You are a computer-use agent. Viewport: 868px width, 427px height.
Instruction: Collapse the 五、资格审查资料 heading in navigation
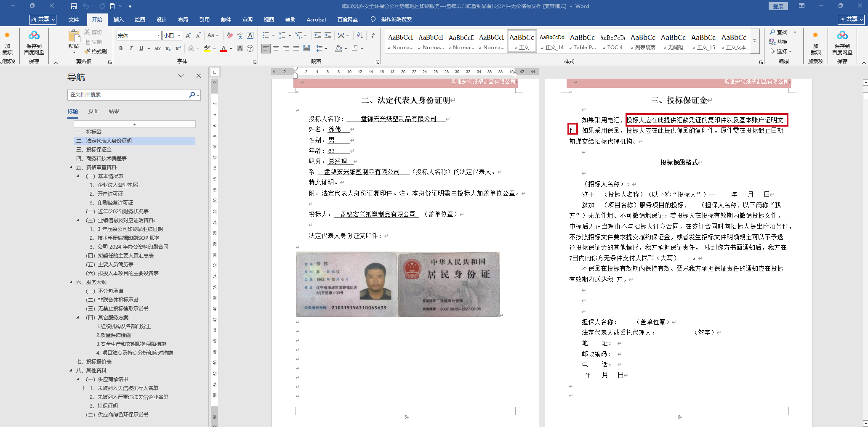[71, 167]
